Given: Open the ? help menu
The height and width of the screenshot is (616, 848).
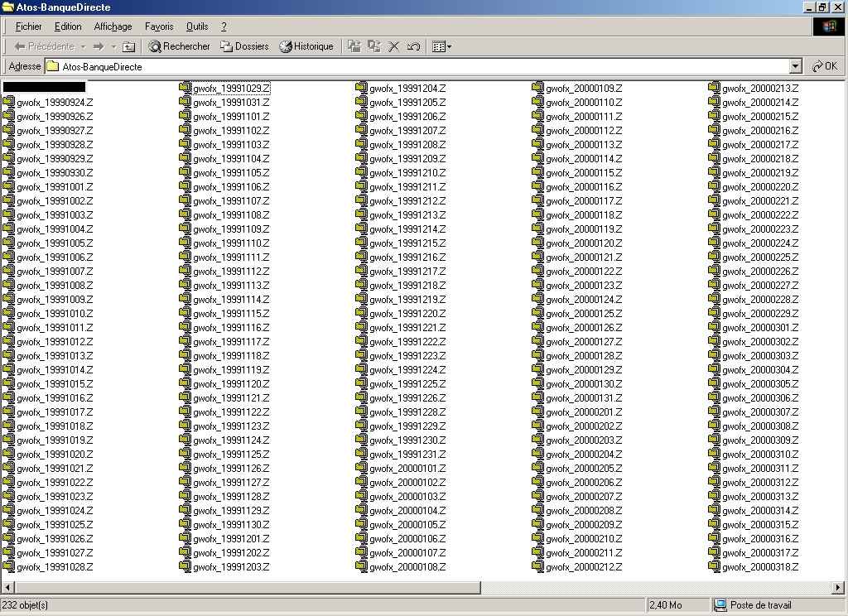Looking at the screenshot, I should tap(224, 26).
